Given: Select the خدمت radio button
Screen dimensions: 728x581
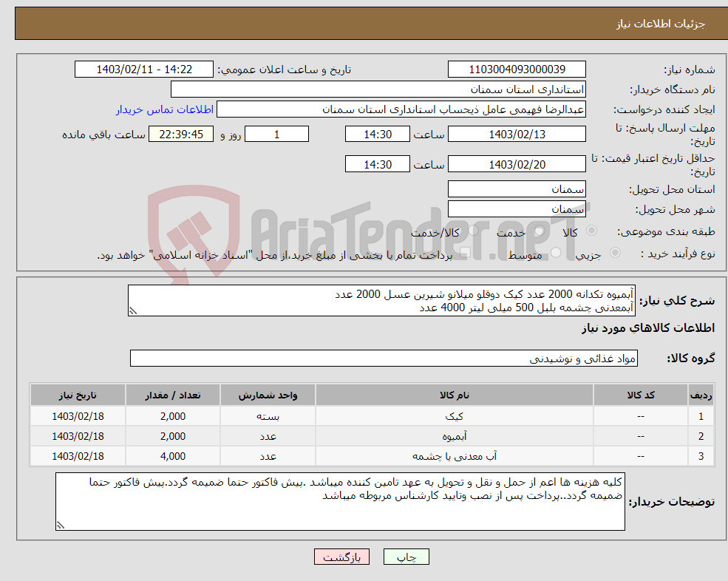Looking at the screenshot, I should click(x=539, y=231).
